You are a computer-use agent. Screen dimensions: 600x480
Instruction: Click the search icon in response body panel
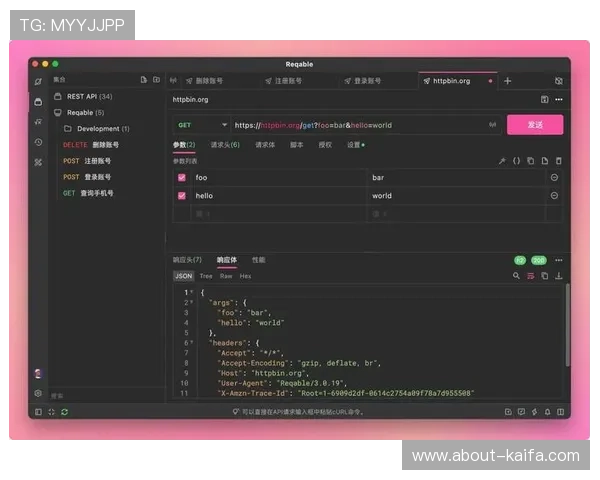click(517, 276)
